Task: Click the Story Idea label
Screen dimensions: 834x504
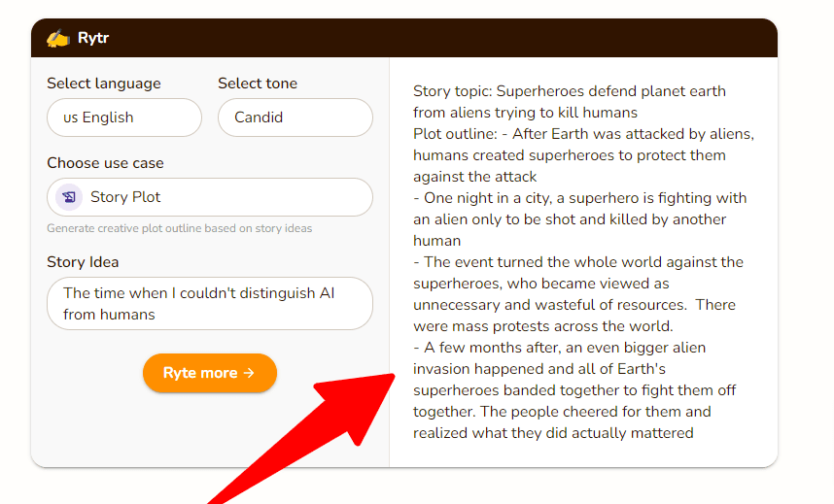Action: point(83,262)
